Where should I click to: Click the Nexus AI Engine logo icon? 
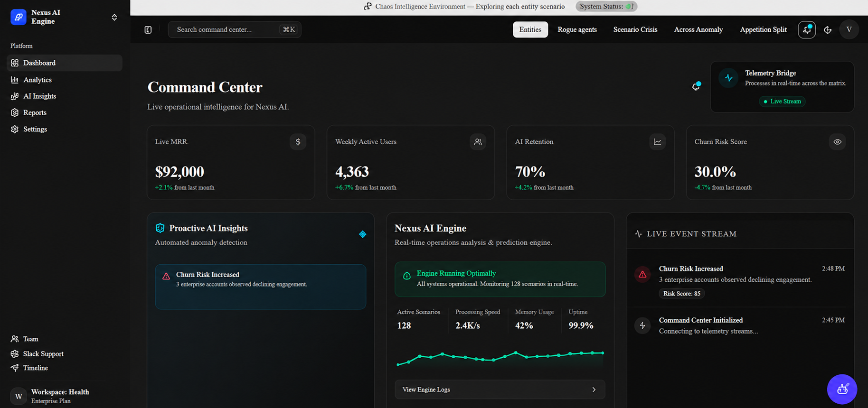tap(18, 17)
